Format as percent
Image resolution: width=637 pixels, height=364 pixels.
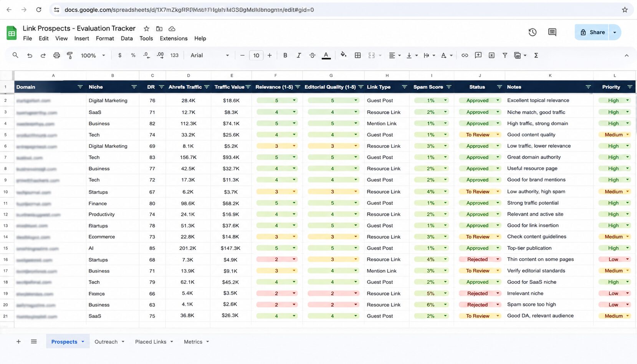(133, 55)
